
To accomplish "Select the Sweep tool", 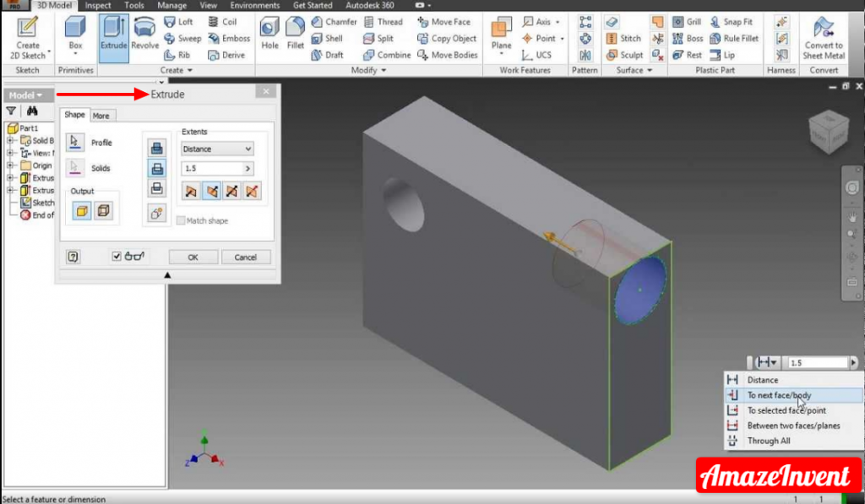I will pos(182,38).
